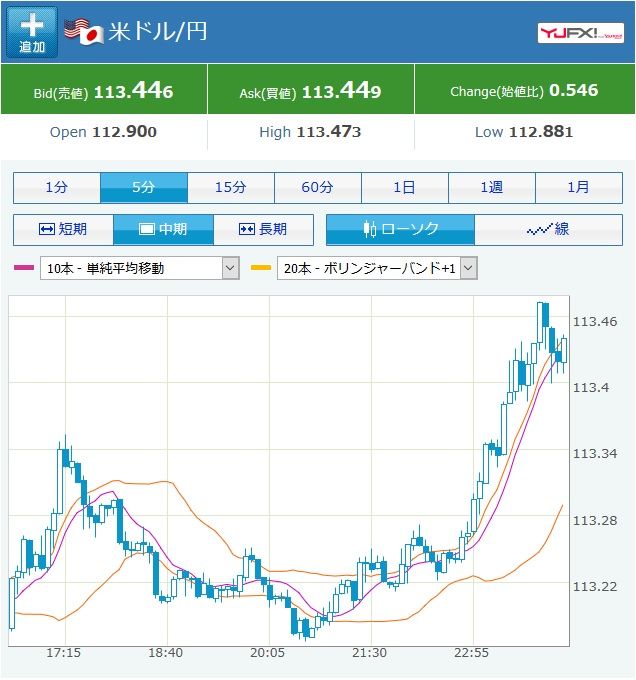Switch to the 1日 timeframe tab
This screenshot has height=680, width=636.
404,187
